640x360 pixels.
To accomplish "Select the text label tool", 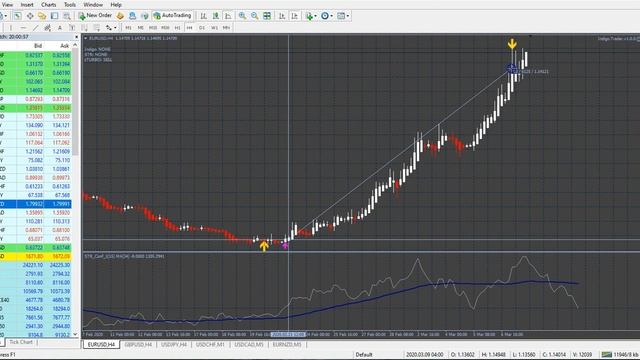I will pyautogui.click(x=72, y=28).
